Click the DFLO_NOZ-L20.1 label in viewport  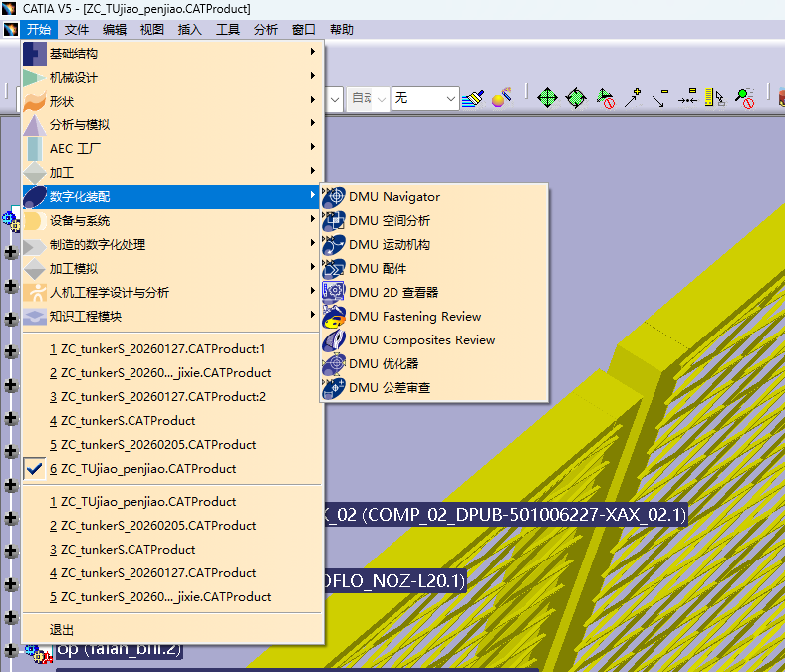395,581
